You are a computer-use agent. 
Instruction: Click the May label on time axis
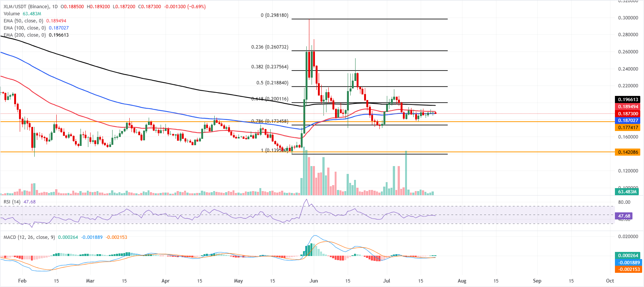[238, 281]
